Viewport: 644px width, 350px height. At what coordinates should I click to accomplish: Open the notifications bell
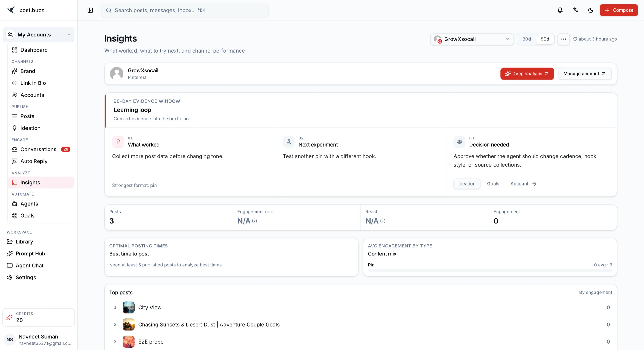point(560,10)
